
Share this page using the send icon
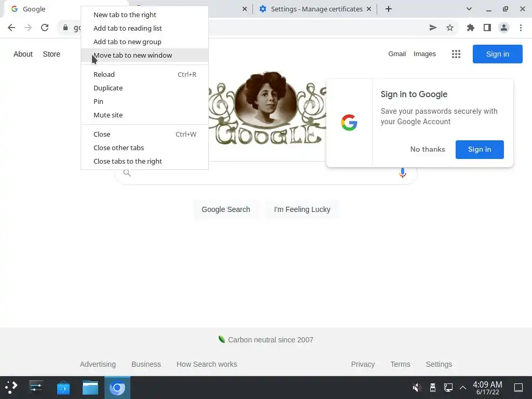[433, 28]
